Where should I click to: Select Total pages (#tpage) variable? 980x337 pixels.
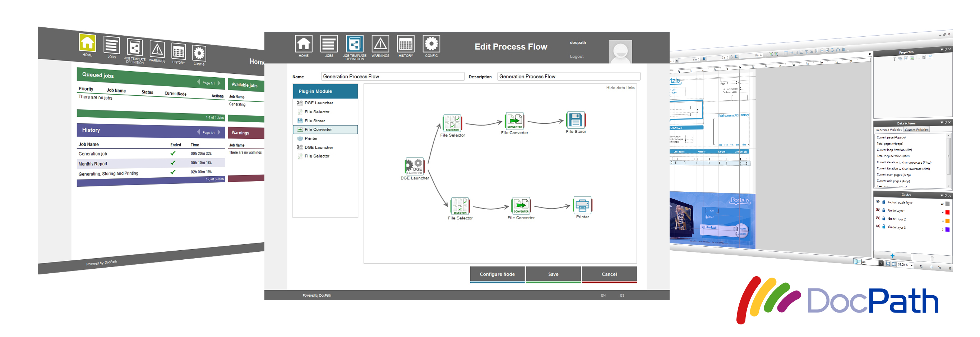coord(890,144)
